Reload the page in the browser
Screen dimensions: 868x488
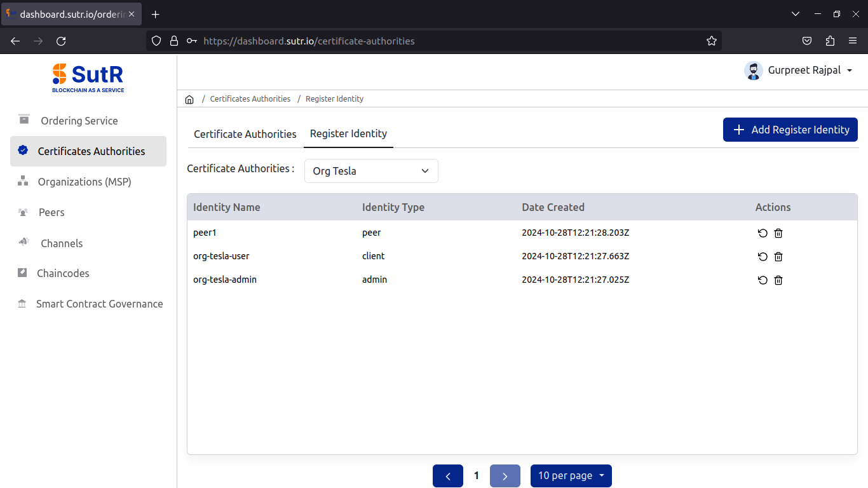point(61,41)
